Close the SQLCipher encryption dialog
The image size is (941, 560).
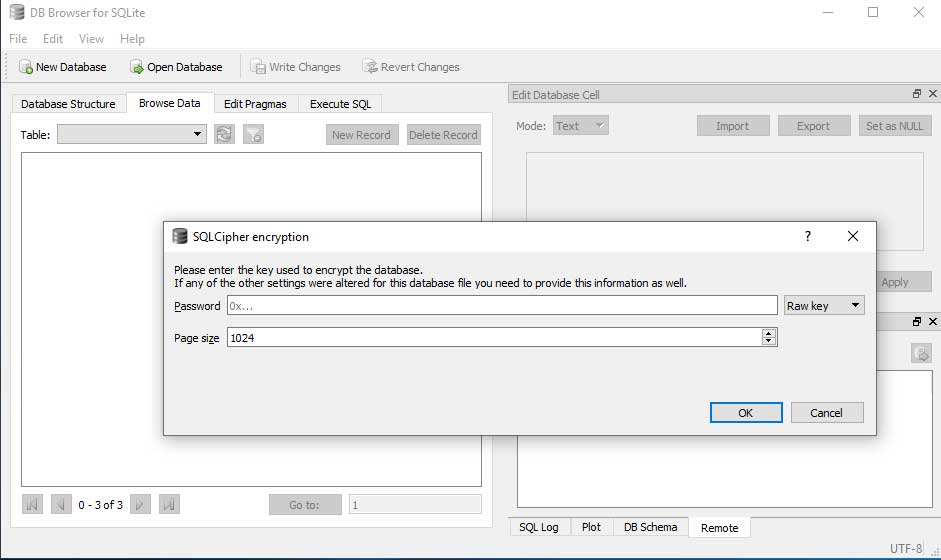point(853,236)
